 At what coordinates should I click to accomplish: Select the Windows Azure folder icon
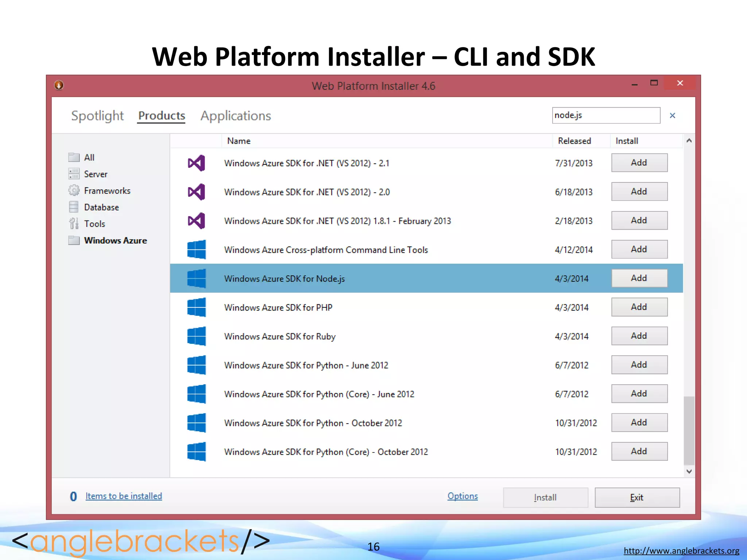(x=74, y=240)
